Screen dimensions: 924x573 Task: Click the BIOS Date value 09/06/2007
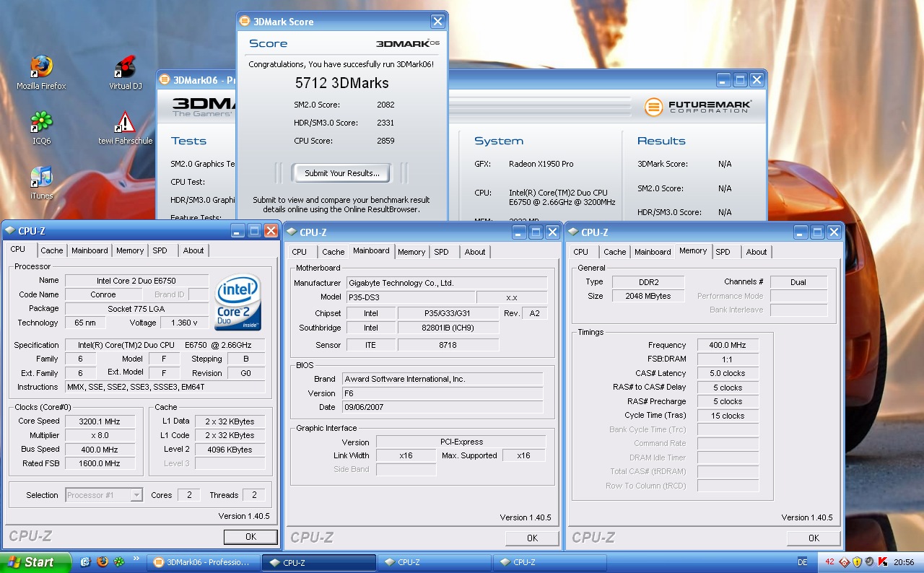[443, 407]
